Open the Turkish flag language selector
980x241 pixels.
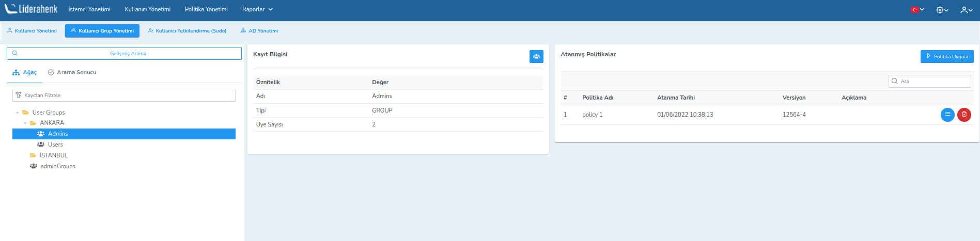[917, 10]
